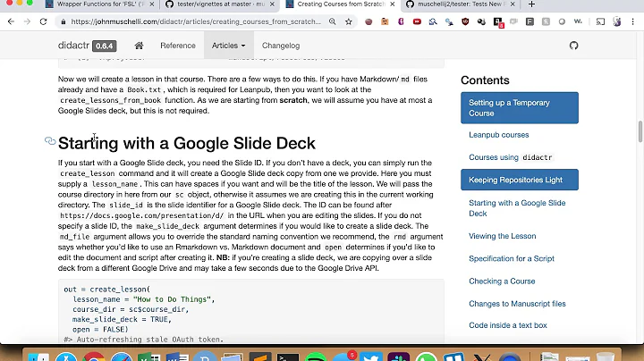The width and height of the screenshot is (644, 361).
Task: Switch to Wrapper Functions for FSL tab
Action: tap(97, 4)
